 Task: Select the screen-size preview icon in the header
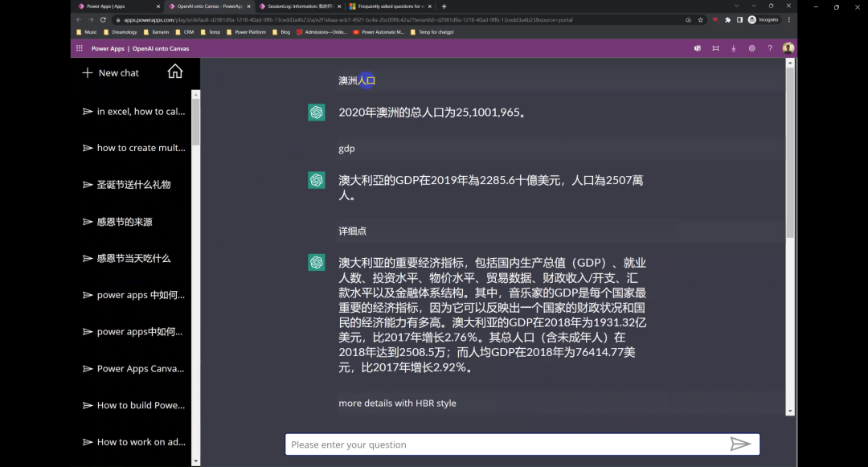pyautogui.click(x=714, y=48)
